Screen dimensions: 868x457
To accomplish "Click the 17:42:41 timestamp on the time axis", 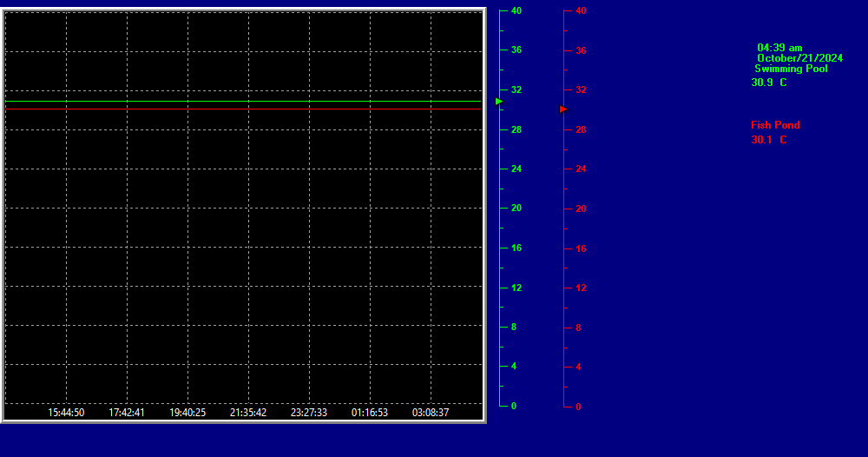I will 127,413.
